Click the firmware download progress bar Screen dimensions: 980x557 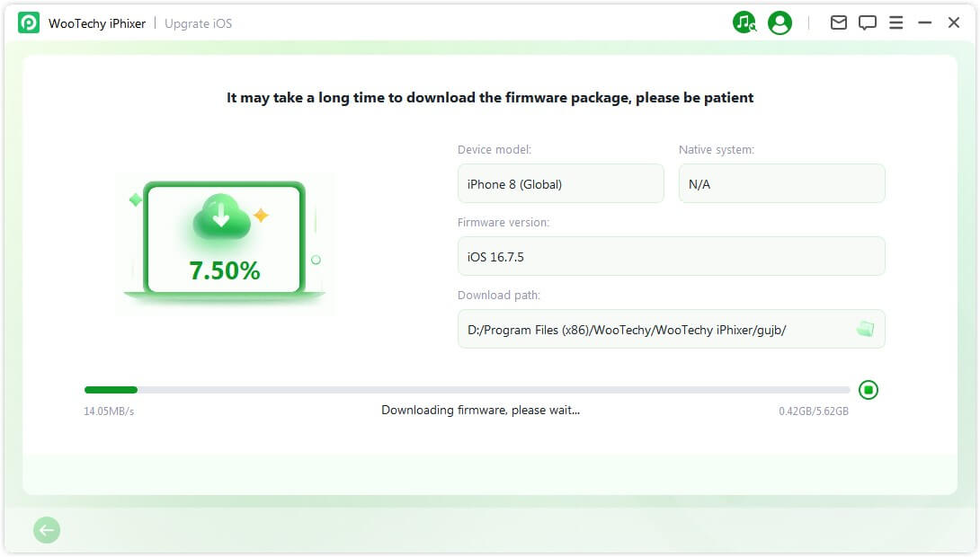pyautogui.click(x=467, y=390)
